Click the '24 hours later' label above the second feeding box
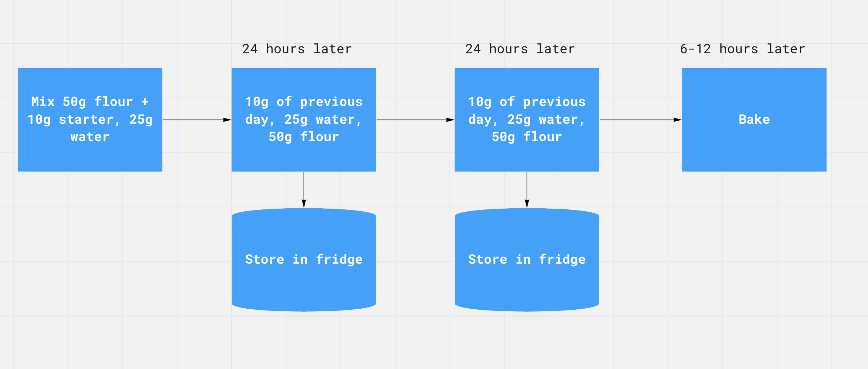Image resolution: width=868 pixels, height=369 pixels. pyautogui.click(x=520, y=49)
